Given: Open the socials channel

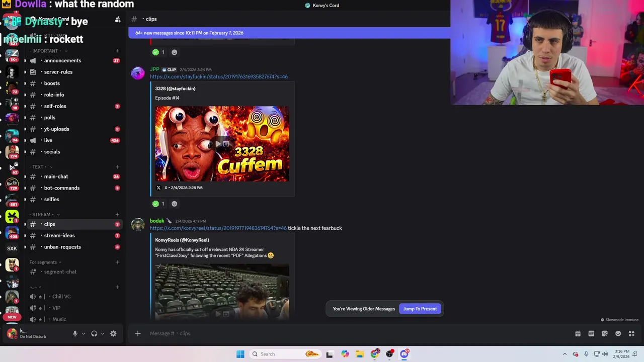Looking at the screenshot, I should coord(74,152).
